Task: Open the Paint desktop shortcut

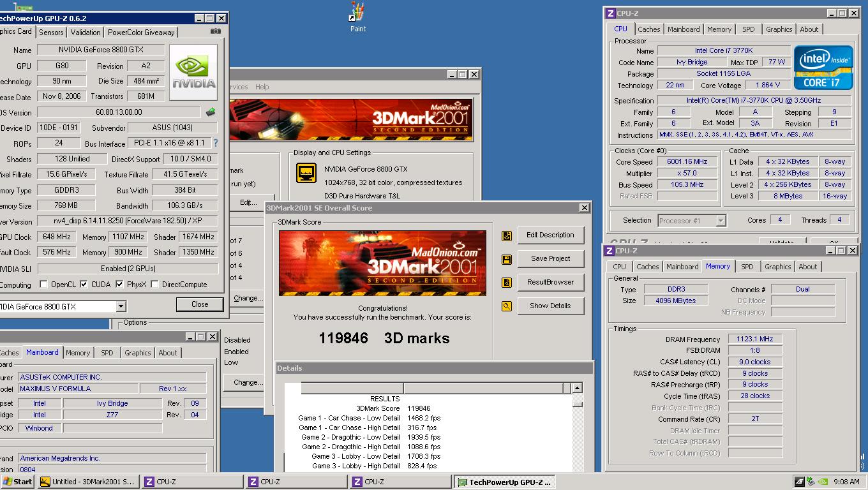Action: pyautogui.click(x=357, y=17)
